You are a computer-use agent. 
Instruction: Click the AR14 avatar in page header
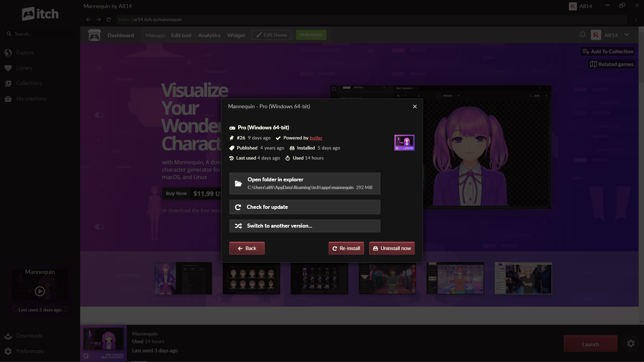[596, 35]
